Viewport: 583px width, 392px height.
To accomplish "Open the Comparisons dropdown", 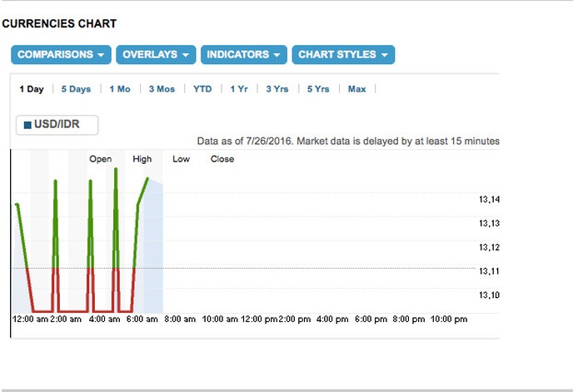I will coord(61,54).
